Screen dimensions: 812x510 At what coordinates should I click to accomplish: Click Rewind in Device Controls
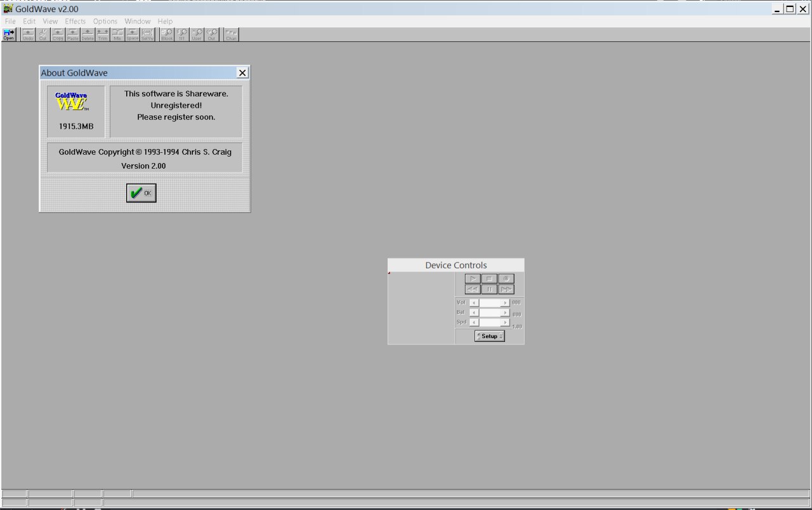(473, 289)
